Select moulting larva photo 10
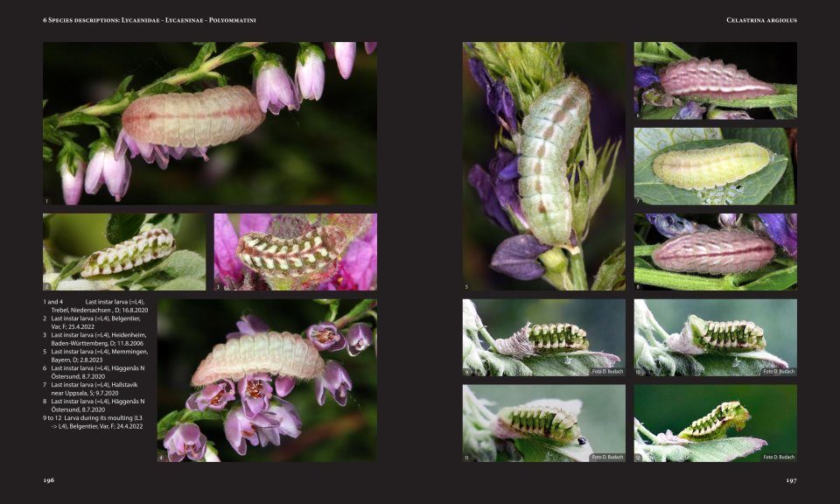The height and width of the screenshot is (504, 840). [715, 338]
